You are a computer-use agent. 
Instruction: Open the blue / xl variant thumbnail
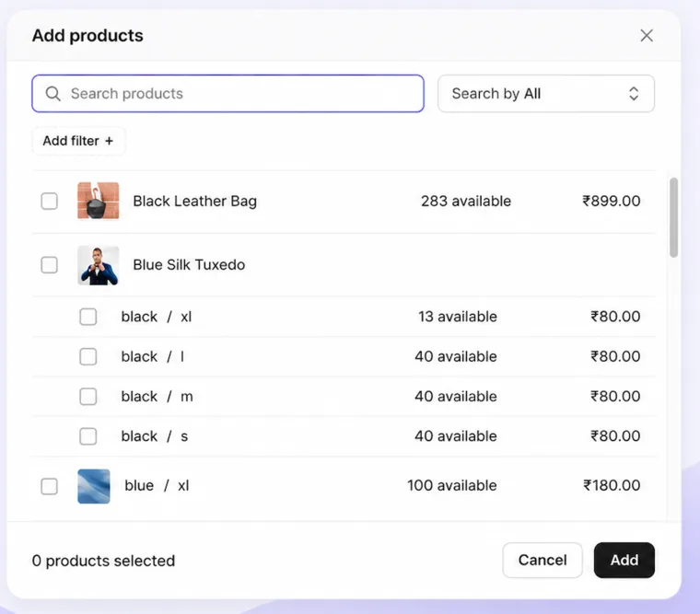tap(94, 486)
